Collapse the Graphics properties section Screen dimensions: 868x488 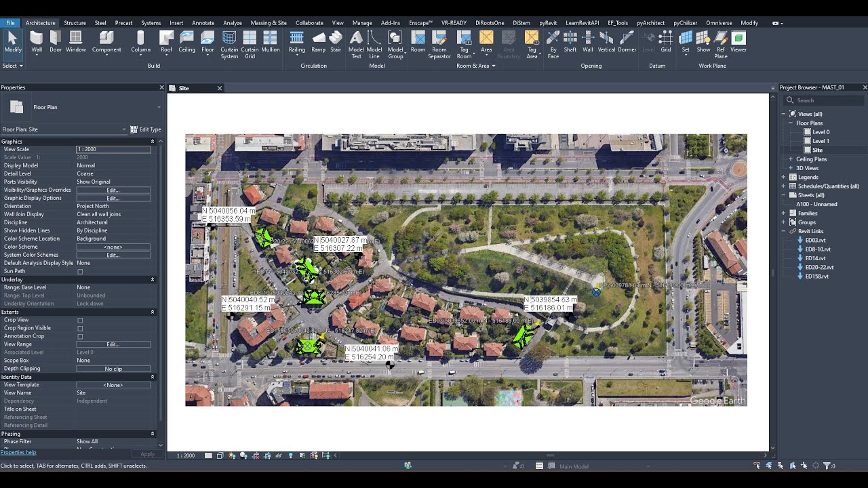click(x=152, y=142)
